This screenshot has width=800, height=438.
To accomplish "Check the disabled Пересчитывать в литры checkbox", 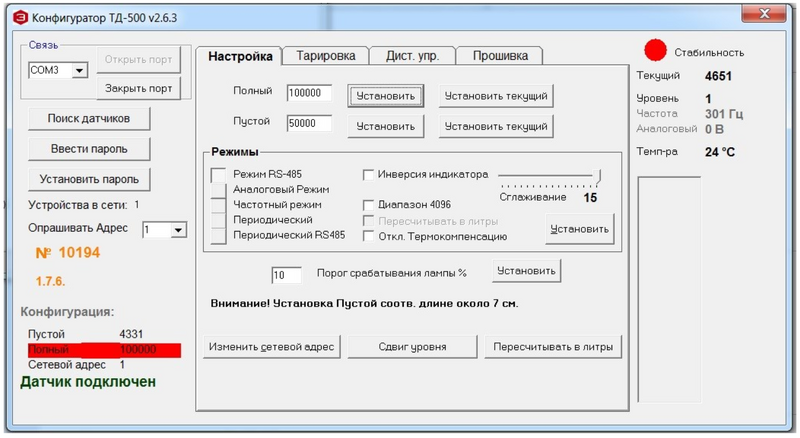I will coord(368,221).
